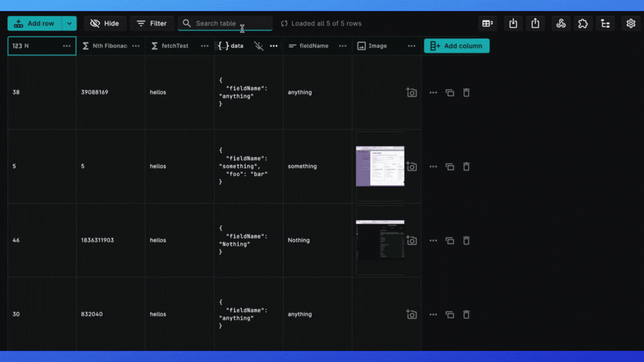The image size is (644, 362).
Task: Click the export/share icon in toolbar
Action: [536, 23]
